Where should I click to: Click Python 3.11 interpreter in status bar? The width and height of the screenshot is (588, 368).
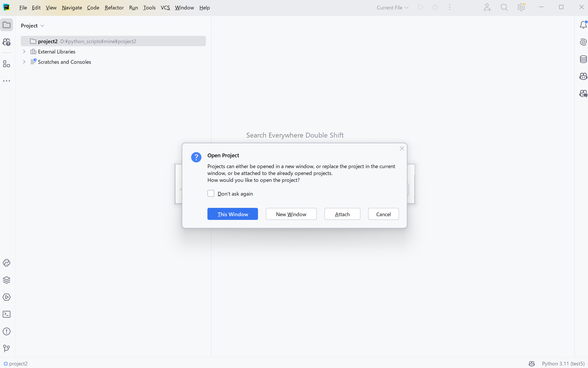[563, 363]
